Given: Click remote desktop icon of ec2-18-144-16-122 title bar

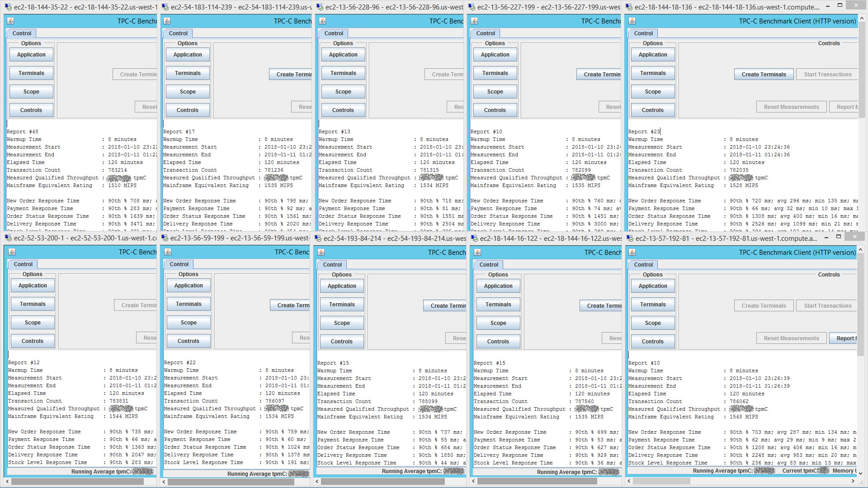Looking at the screenshot, I should (x=474, y=239).
